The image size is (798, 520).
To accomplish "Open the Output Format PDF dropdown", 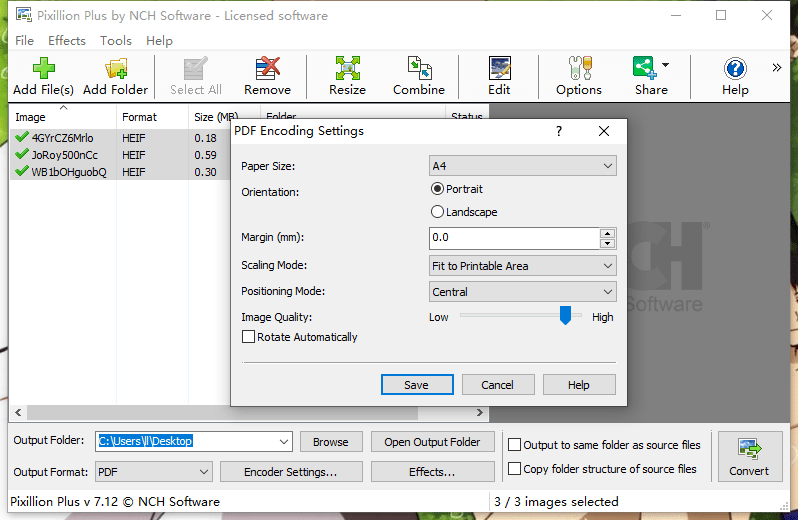I will (x=154, y=472).
